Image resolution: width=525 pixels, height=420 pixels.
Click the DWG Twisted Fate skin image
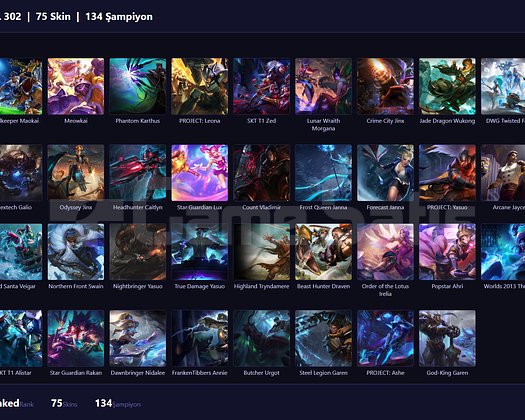point(503,86)
